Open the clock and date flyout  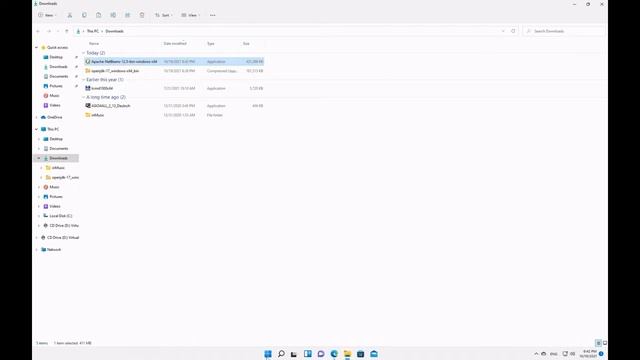588,354
